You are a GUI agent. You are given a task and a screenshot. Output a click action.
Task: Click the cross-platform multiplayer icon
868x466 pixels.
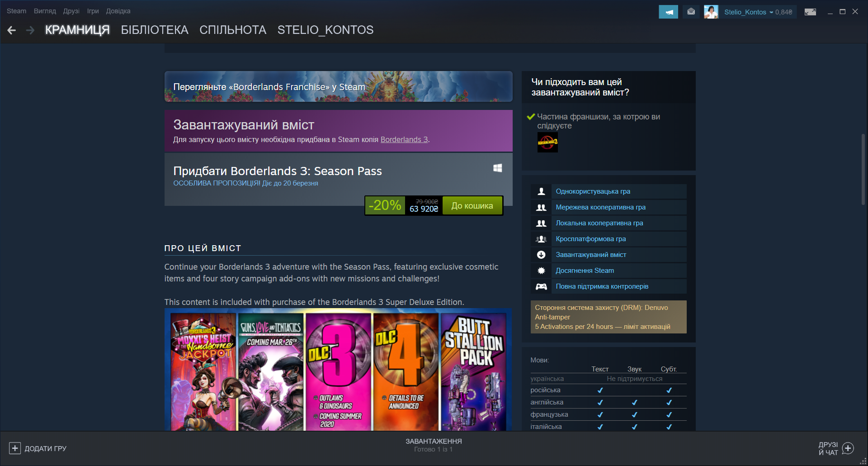coord(541,239)
